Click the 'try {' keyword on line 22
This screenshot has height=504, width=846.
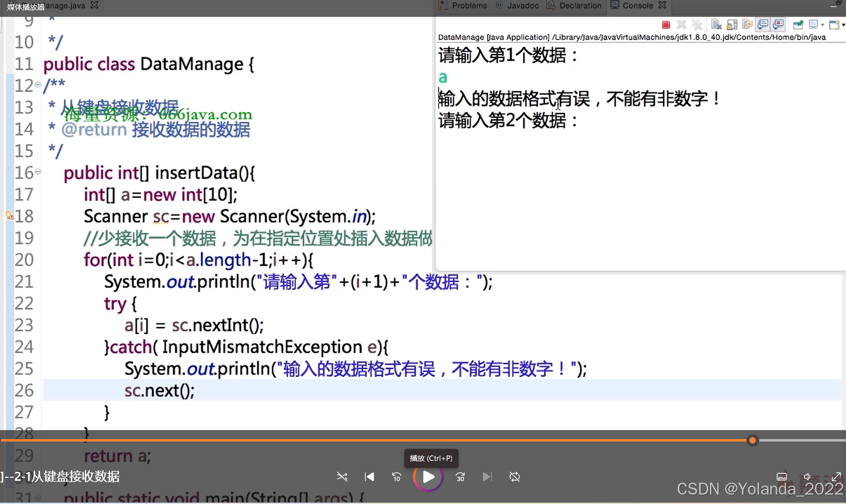(x=120, y=303)
